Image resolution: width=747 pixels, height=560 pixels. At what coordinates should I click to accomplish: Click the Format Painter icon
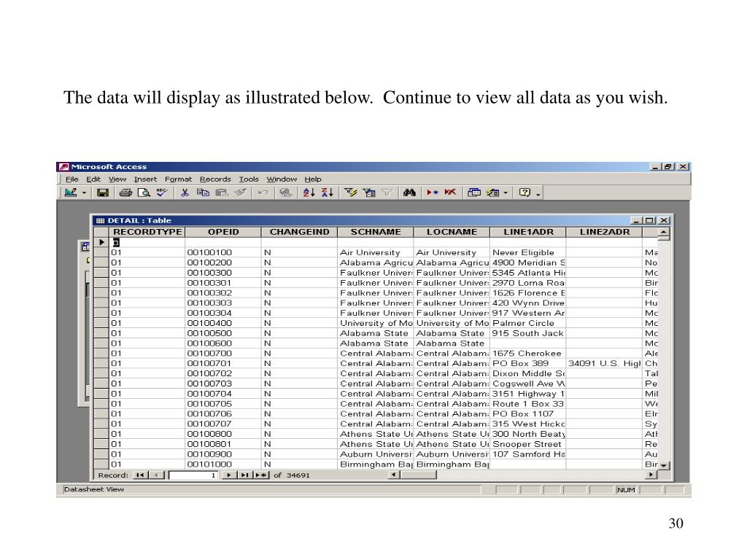point(241,192)
